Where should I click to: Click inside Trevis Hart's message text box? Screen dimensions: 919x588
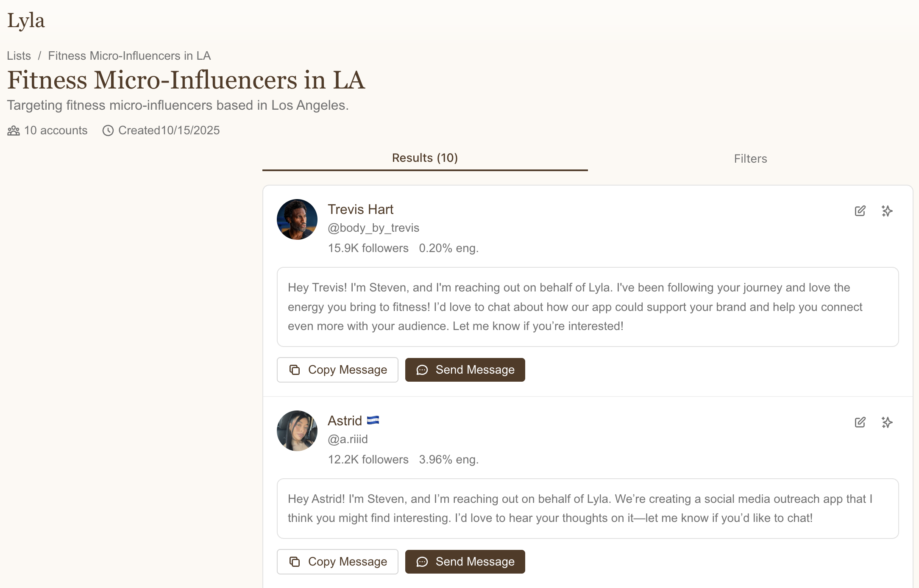point(588,307)
